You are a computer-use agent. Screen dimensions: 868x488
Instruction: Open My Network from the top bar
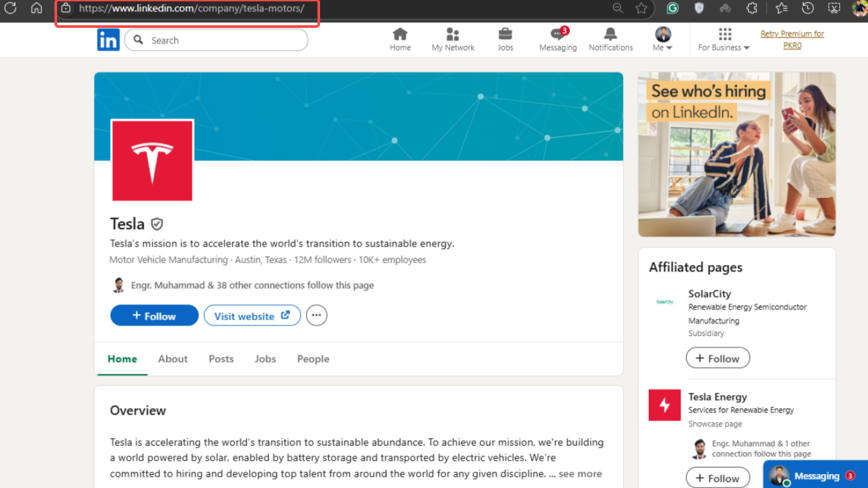pos(453,40)
